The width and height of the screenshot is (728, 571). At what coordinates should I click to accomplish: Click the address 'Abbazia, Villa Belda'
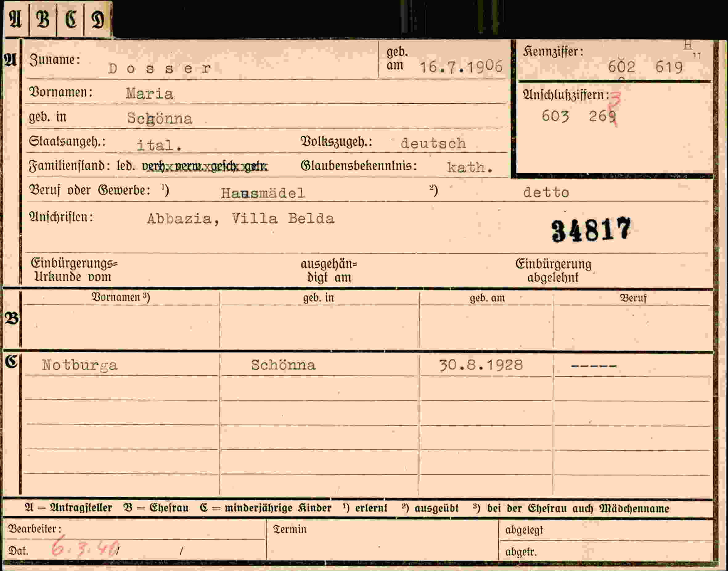[x=240, y=219]
